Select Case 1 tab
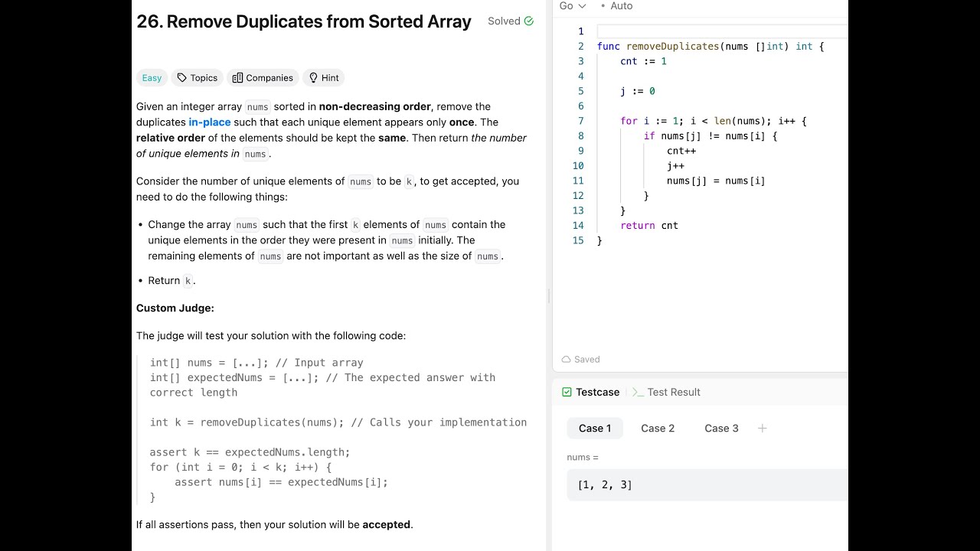This screenshot has height=551, width=980. (595, 429)
